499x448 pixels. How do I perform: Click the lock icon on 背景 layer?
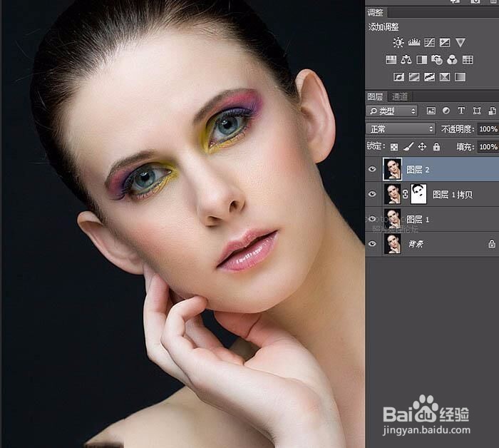click(492, 244)
